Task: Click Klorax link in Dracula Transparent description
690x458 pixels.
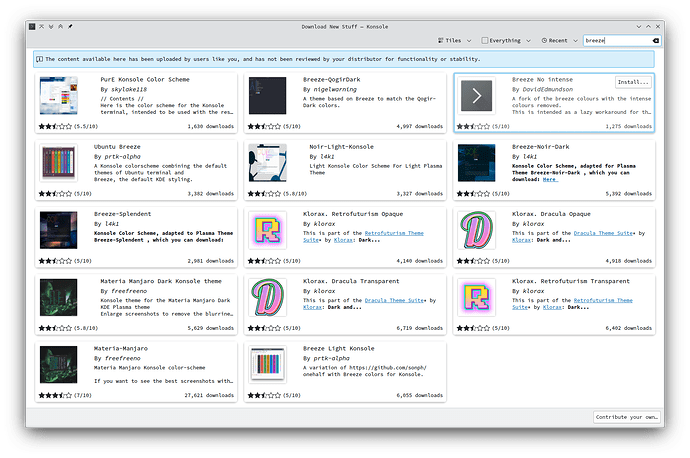Action: (312, 308)
